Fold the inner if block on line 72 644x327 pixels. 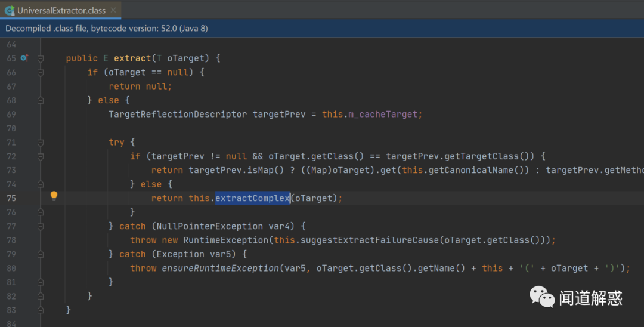(x=41, y=156)
